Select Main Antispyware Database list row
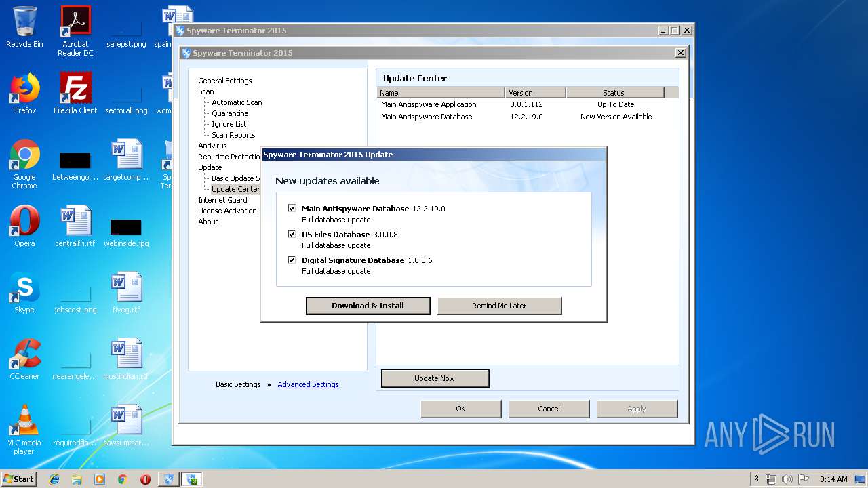The height and width of the screenshot is (488, 868). 527,117
